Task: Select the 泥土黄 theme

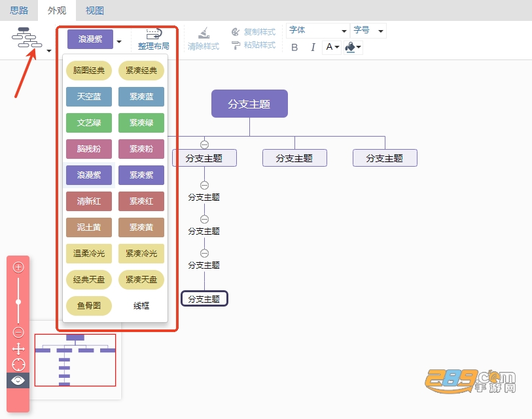Action: coord(89,227)
